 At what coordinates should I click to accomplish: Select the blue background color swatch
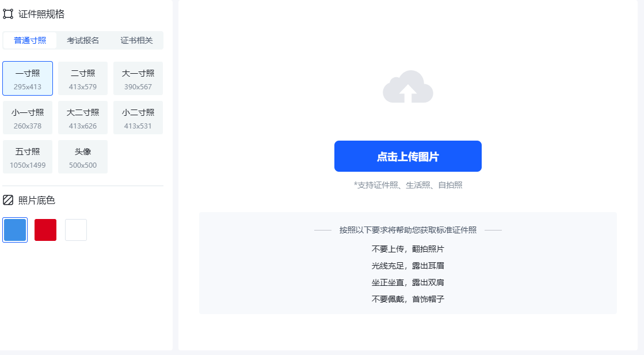point(14,229)
